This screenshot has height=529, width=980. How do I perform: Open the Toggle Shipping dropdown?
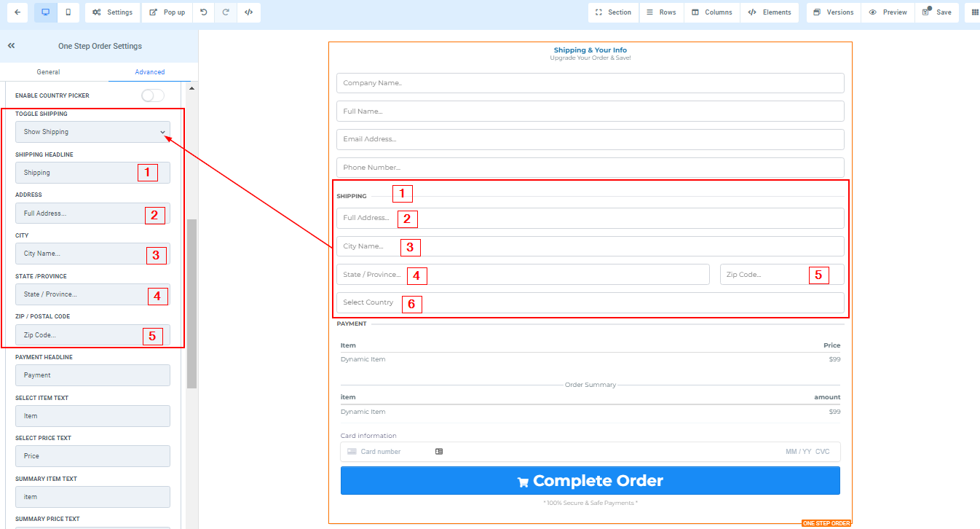pos(92,132)
